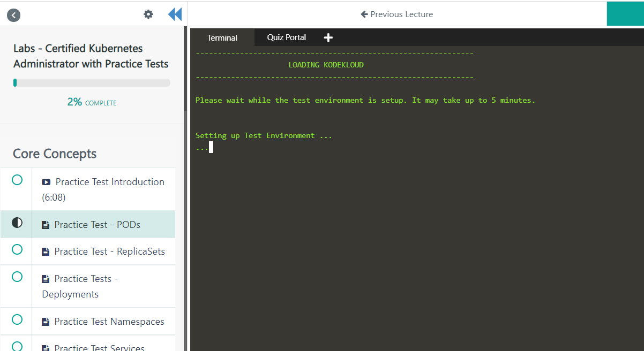Switch to the Quiz Portal tab
The height and width of the screenshot is (351, 644).
tap(287, 37)
